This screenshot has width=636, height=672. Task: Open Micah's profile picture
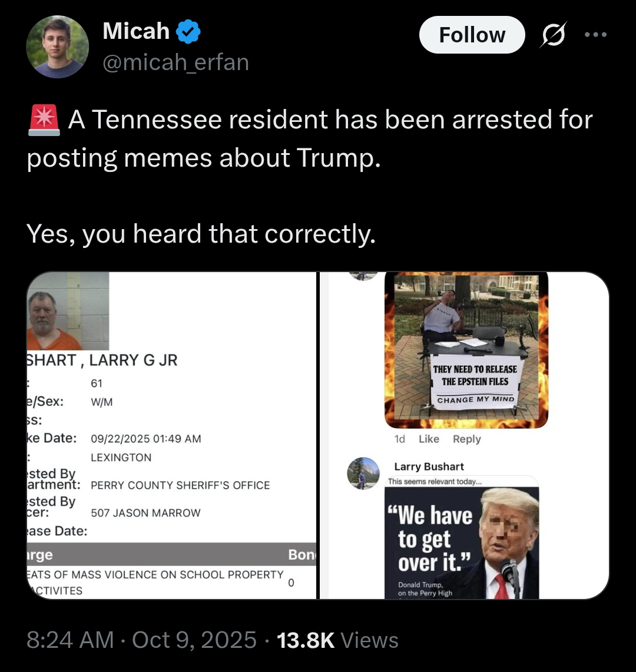(x=58, y=47)
